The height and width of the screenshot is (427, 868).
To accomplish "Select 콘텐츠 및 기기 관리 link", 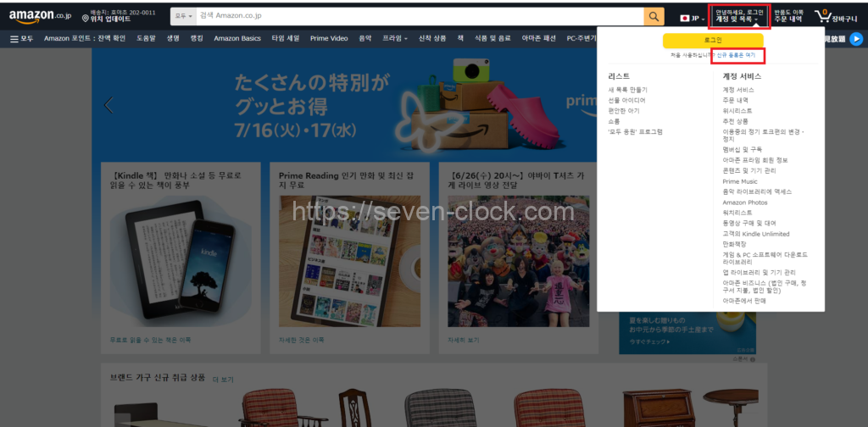I will click(x=749, y=170).
